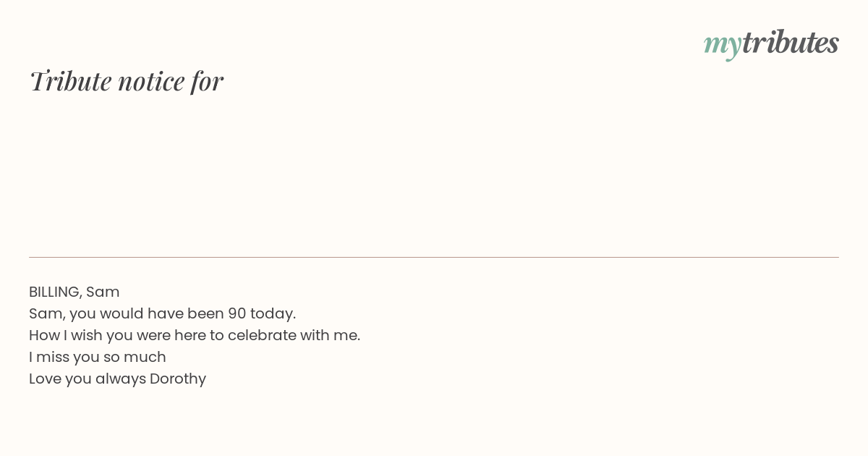Click the green 'my' part of logo
868x456 pixels.
pos(723,46)
